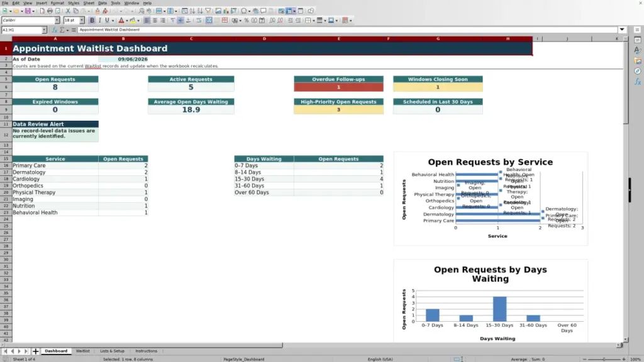Click the Cut scissors icon

tap(68, 11)
